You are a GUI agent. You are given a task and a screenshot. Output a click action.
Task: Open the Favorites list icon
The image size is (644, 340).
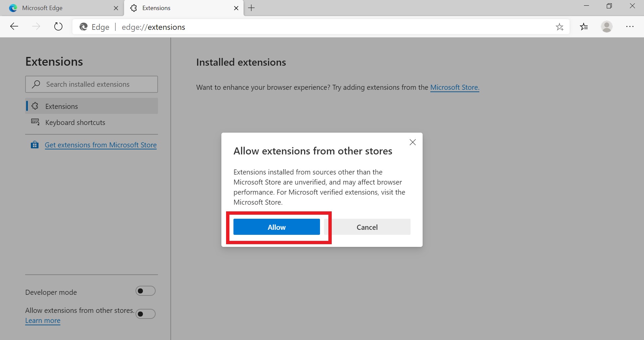[584, 26]
